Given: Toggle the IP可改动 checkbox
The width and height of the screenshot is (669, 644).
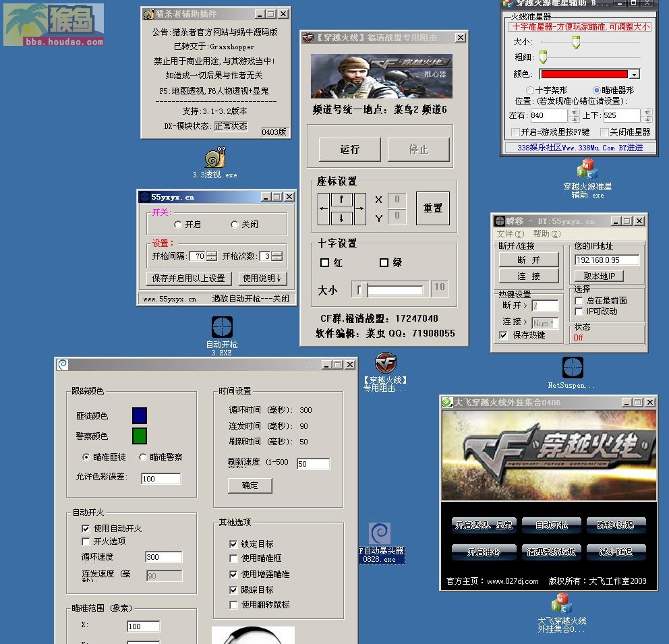Looking at the screenshot, I should 579,312.
